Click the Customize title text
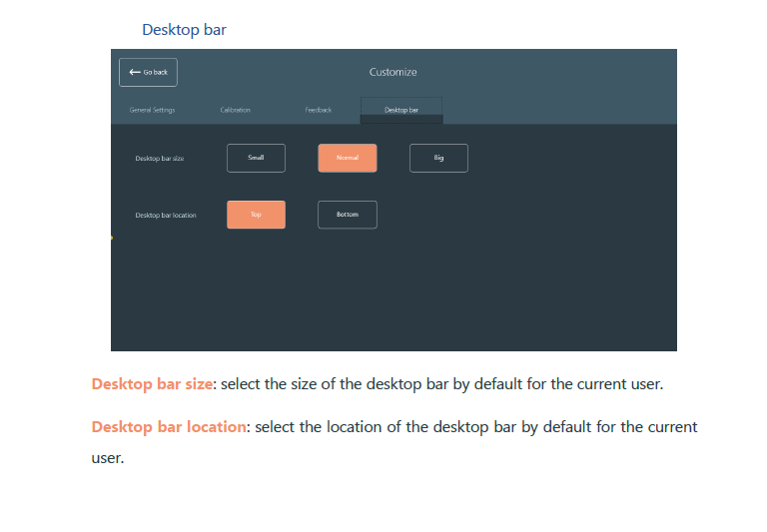 coord(393,72)
